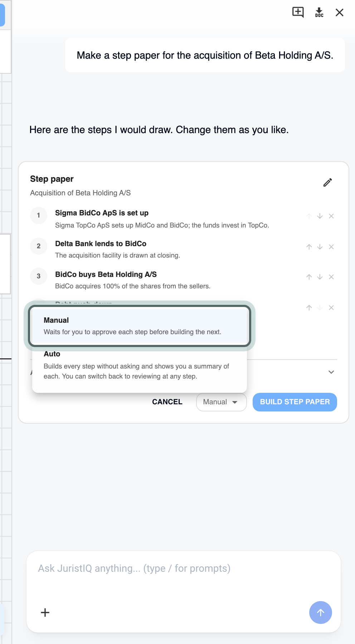Click 'Here are the steps I would draw' reply
This screenshot has height=644, width=355.
click(159, 130)
